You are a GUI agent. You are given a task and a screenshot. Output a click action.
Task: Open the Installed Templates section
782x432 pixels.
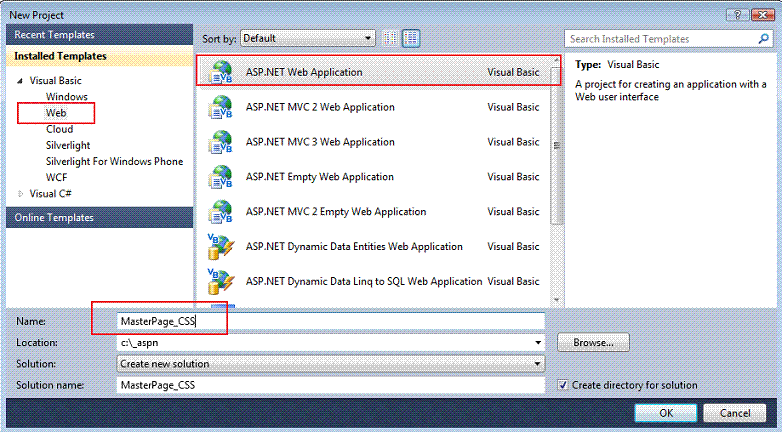point(99,56)
